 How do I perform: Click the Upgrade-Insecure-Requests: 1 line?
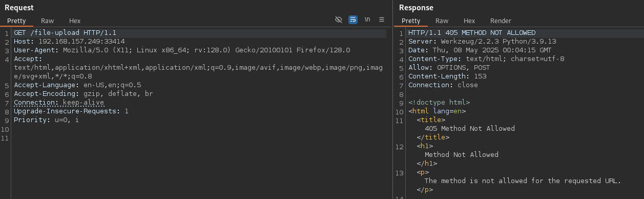tap(71, 111)
